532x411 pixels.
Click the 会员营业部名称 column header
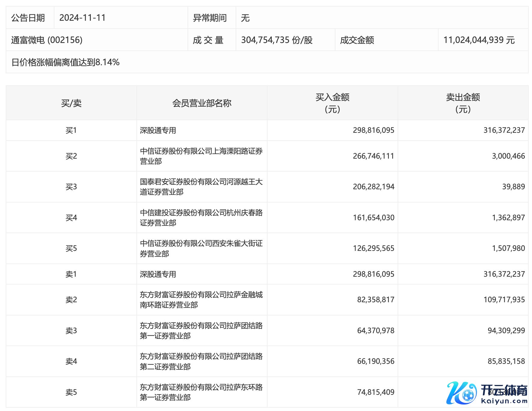click(x=202, y=103)
